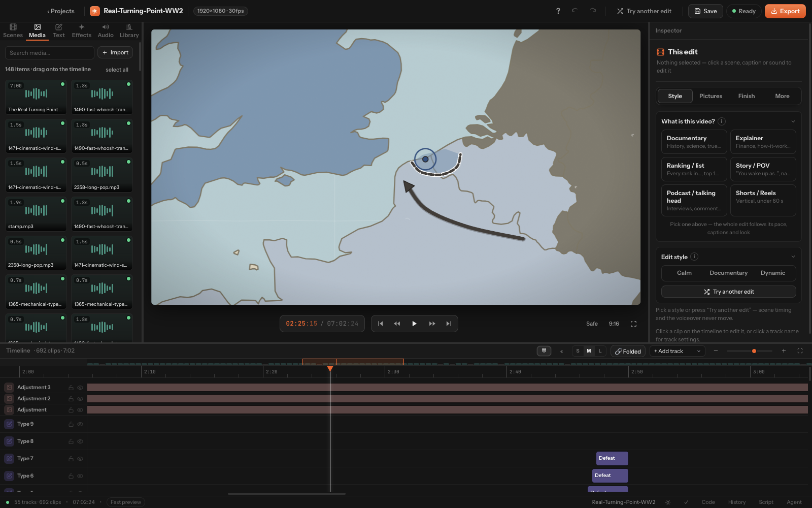Click the info icon beside Edit style
This screenshot has width=812, height=508.
(x=694, y=257)
